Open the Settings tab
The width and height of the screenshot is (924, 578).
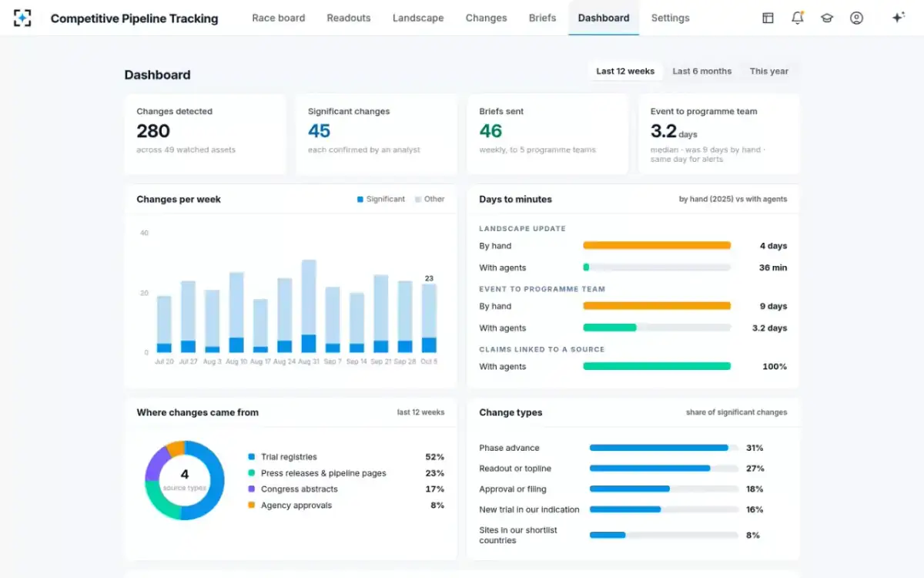point(671,18)
